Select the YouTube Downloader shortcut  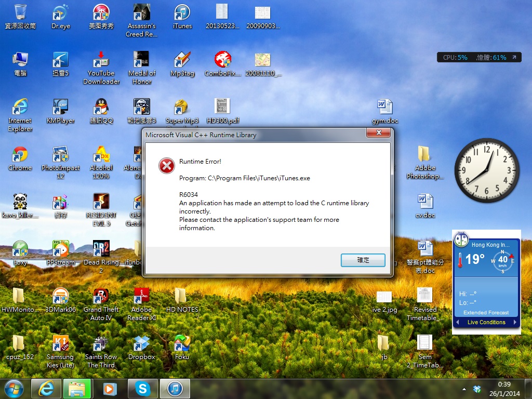[101, 68]
